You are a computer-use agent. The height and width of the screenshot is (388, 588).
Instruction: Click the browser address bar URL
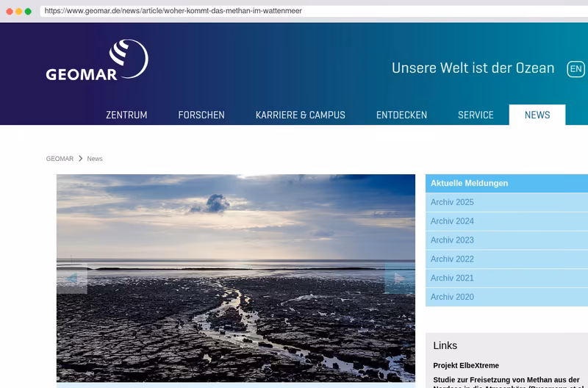(173, 11)
